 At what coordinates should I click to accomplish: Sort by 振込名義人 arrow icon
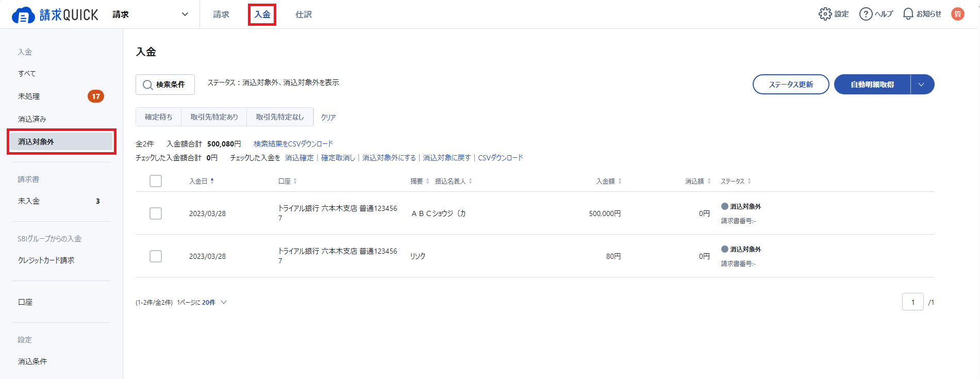pyautogui.click(x=470, y=181)
